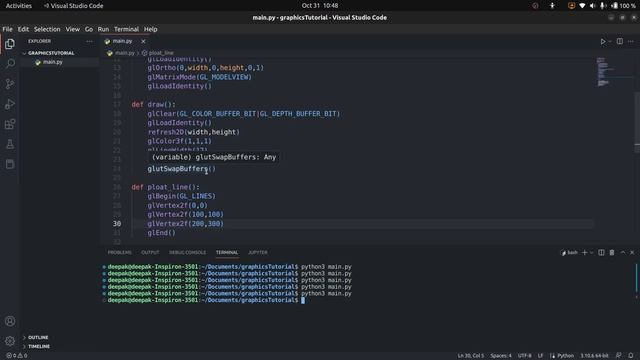Viewport: 640px width, 360px height.
Task: Switch to the JUPYTER panel tab
Action: [x=258, y=253]
